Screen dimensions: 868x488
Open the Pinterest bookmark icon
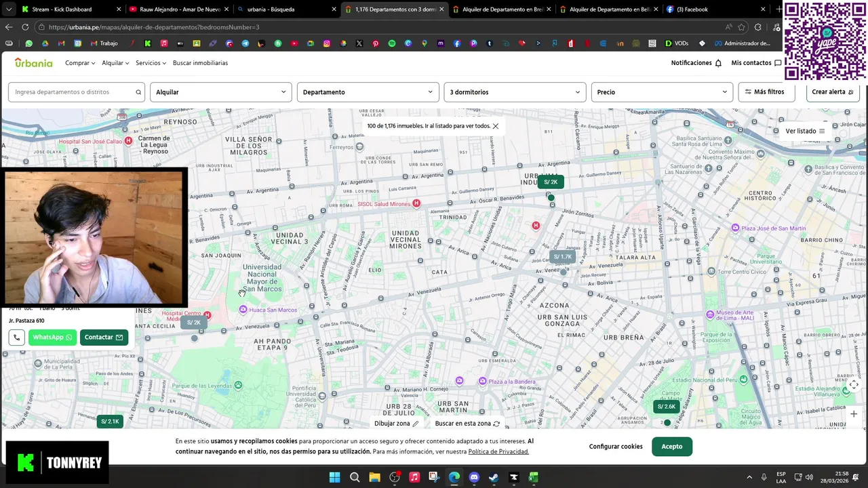tap(376, 43)
